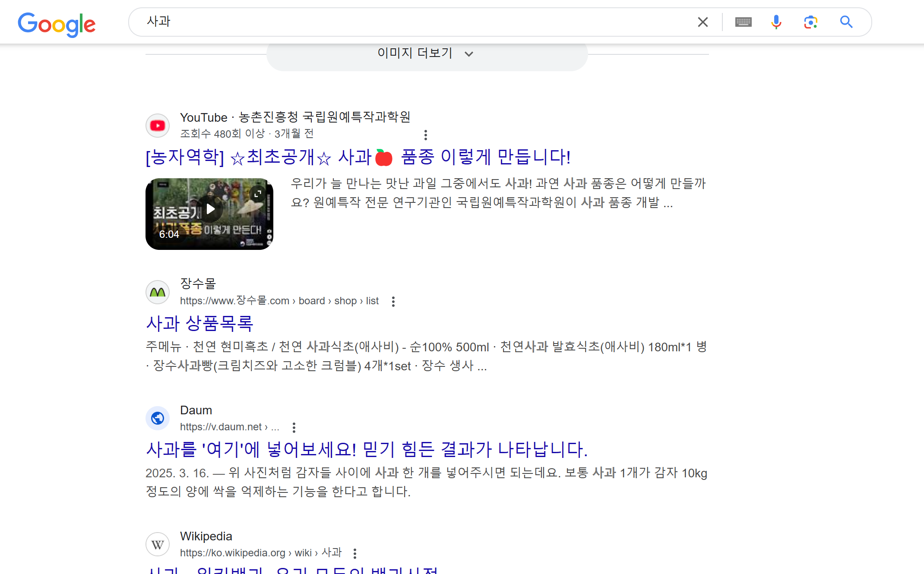Submit search with the magnifying glass icon

tap(846, 22)
